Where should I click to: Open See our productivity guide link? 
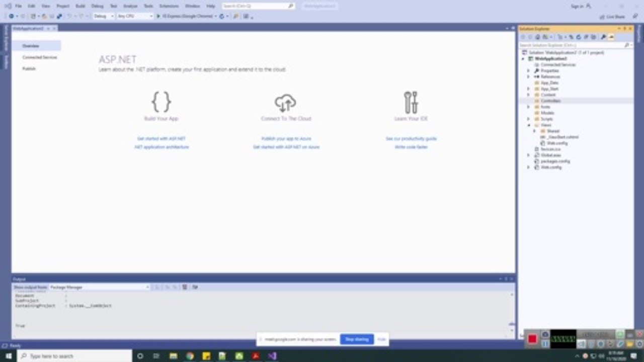(411, 138)
